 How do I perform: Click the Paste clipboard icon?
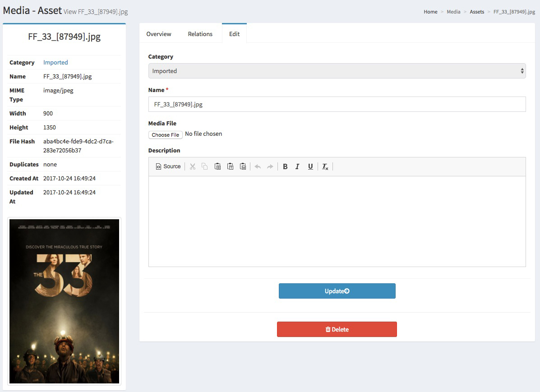tap(217, 166)
